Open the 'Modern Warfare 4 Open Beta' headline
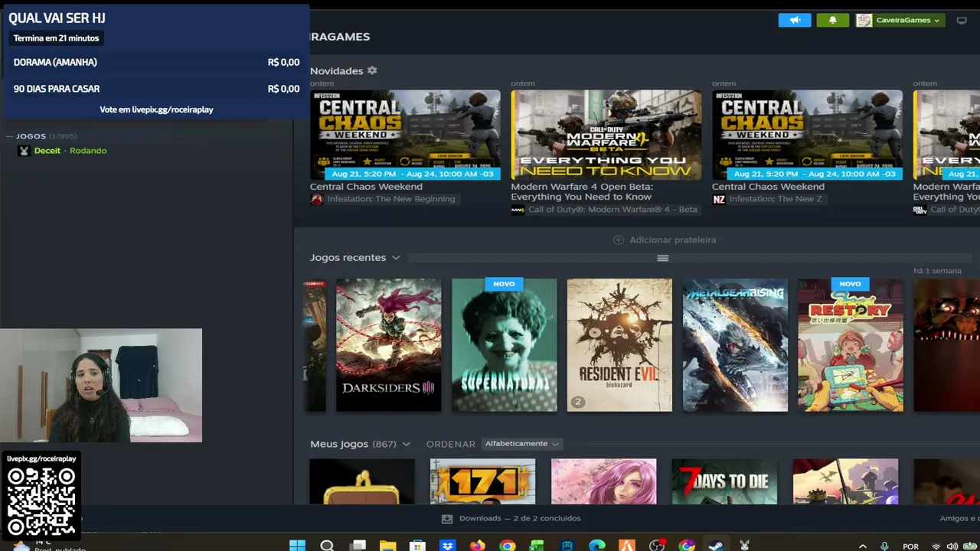This screenshot has height=551, width=980. [582, 191]
